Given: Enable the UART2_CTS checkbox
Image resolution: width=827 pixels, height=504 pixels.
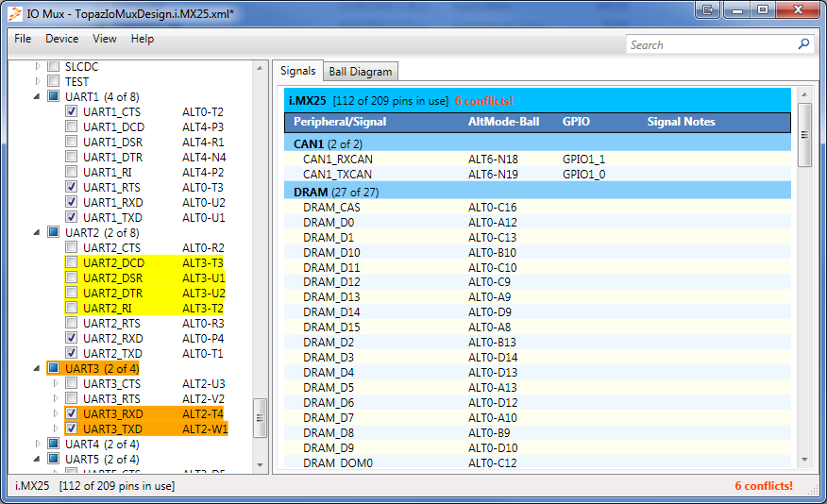Looking at the screenshot, I should click(x=71, y=247).
